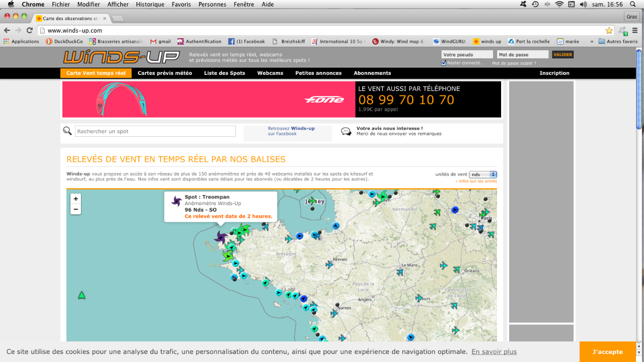This screenshot has height=362, width=644.
Task: Open the Fichier menu
Action: pyautogui.click(x=61, y=4)
